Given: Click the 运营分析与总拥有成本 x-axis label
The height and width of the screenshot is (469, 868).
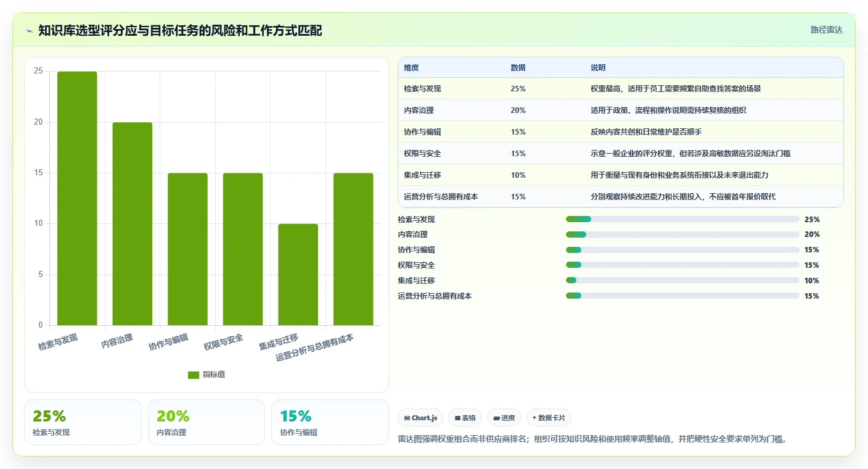Looking at the screenshot, I should click(314, 348).
